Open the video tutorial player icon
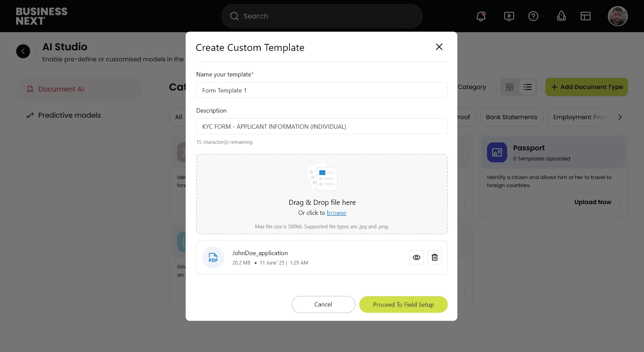Image resolution: width=644 pixels, height=352 pixels. [x=509, y=16]
